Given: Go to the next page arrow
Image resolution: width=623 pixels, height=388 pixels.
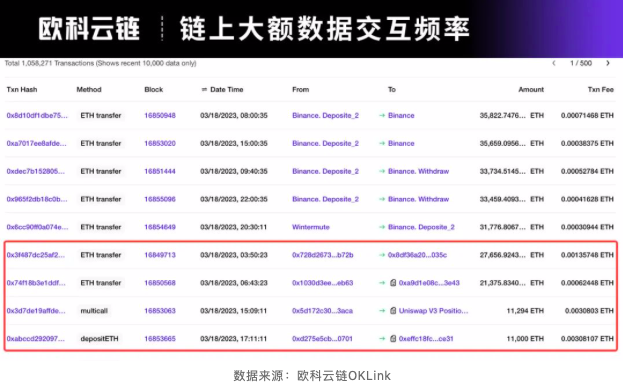Looking at the screenshot, I should pos(608,63).
